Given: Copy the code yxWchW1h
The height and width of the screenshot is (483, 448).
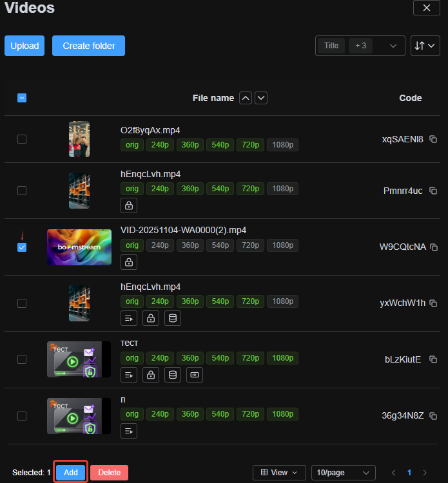Looking at the screenshot, I should [x=433, y=303].
